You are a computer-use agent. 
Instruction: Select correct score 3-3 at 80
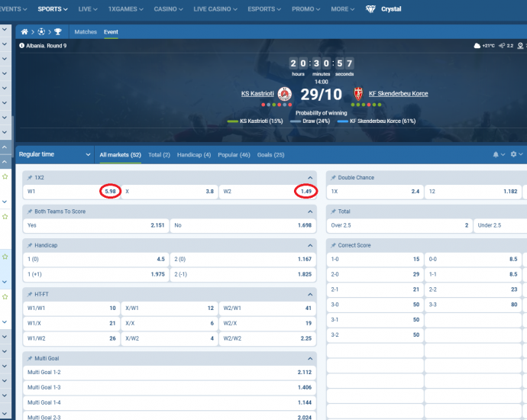pyautogui.click(x=474, y=305)
